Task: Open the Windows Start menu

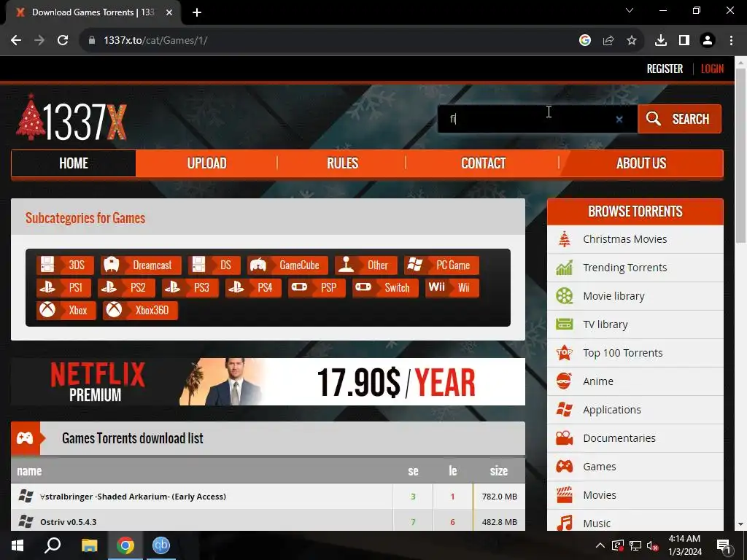Action: (18, 545)
